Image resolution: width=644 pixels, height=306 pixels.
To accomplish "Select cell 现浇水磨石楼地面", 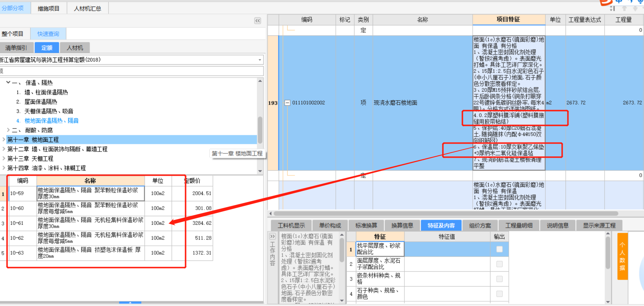I will click(x=422, y=103).
